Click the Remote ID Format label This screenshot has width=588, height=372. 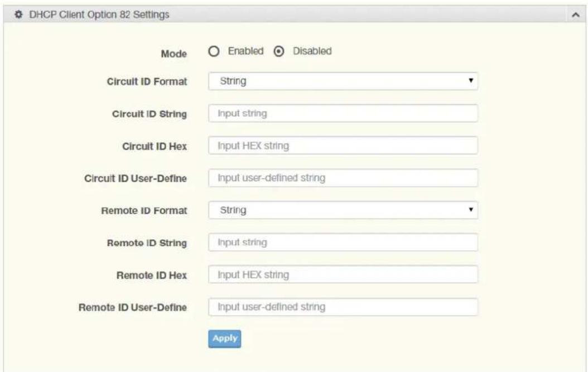[144, 211]
